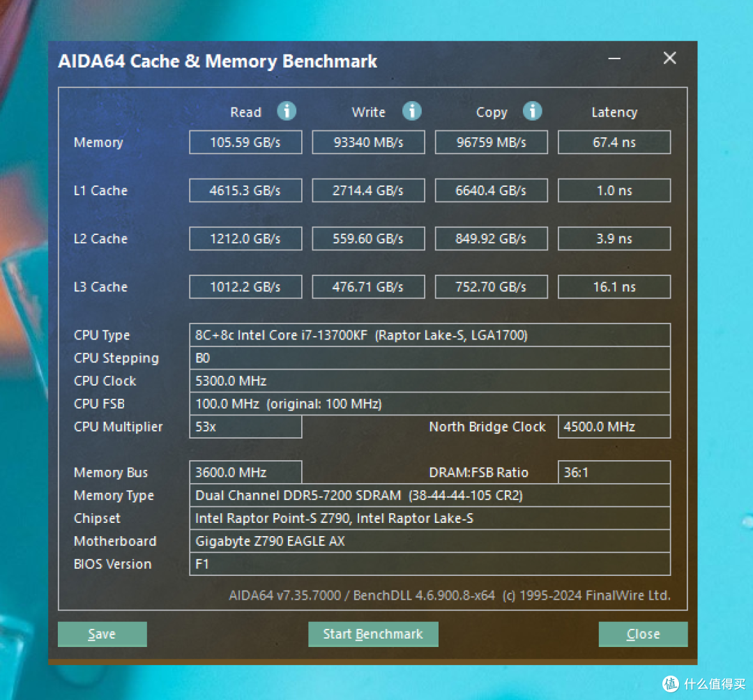
Task: Click the Memory row label
Action: click(98, 143)
